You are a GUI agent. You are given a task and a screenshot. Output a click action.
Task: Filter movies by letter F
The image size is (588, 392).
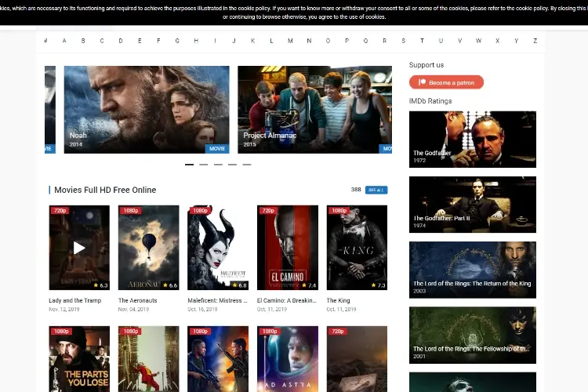[x=158, y=41]
